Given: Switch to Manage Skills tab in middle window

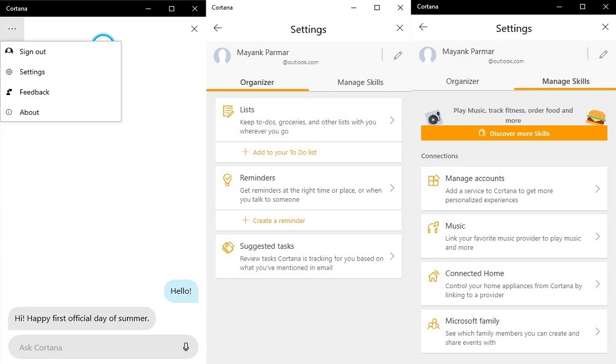Looking at the screenshot, I should [360, 82].
